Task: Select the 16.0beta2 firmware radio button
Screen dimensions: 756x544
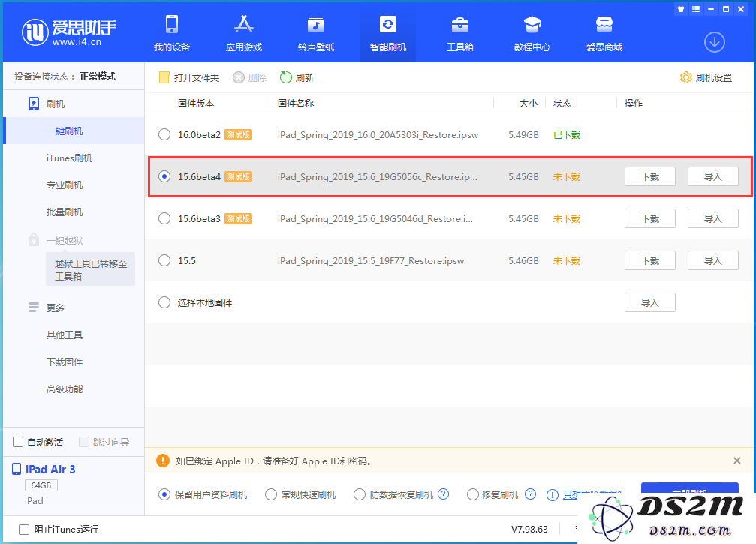Action: 164,134
